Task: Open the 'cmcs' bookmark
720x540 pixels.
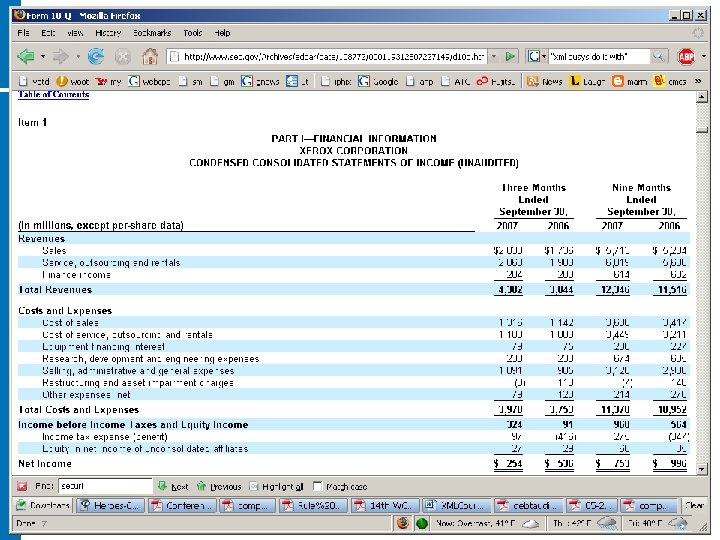Action: 670,81
